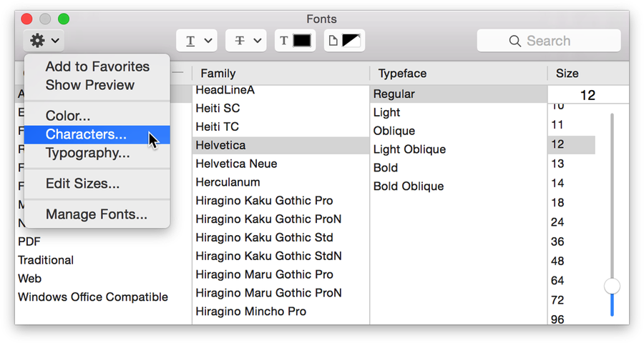
Task: Choose Herculanum in the Family list
Action: pyautogui.click(x=228, y=182)
